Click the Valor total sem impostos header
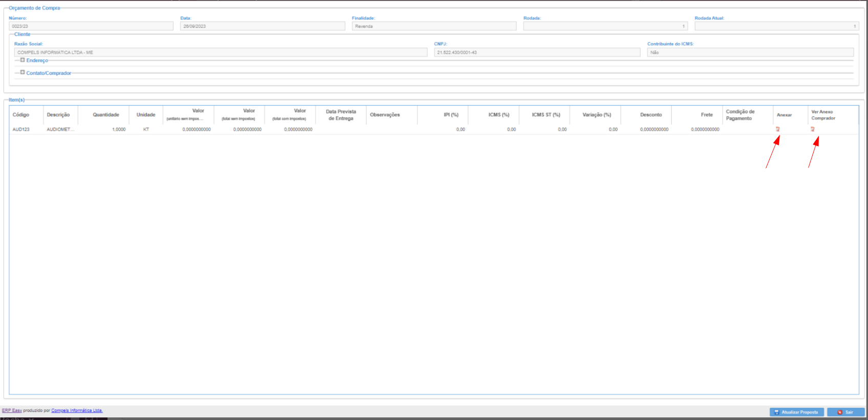The image size is (868, 420). (239, 115)
